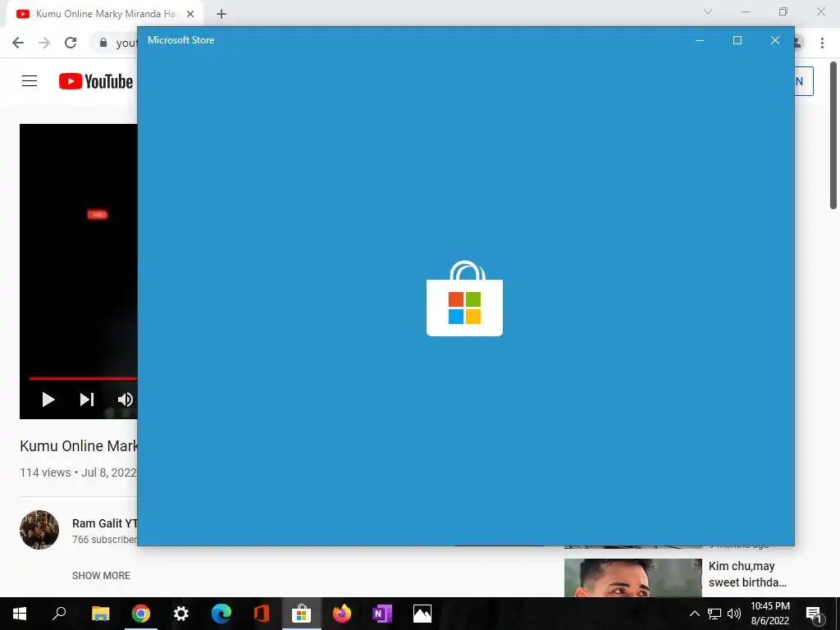Viewport: 840px width, 630px height.
Task: Open the 'Kim chu,may sweet birthda...' title
Action: 747,574
